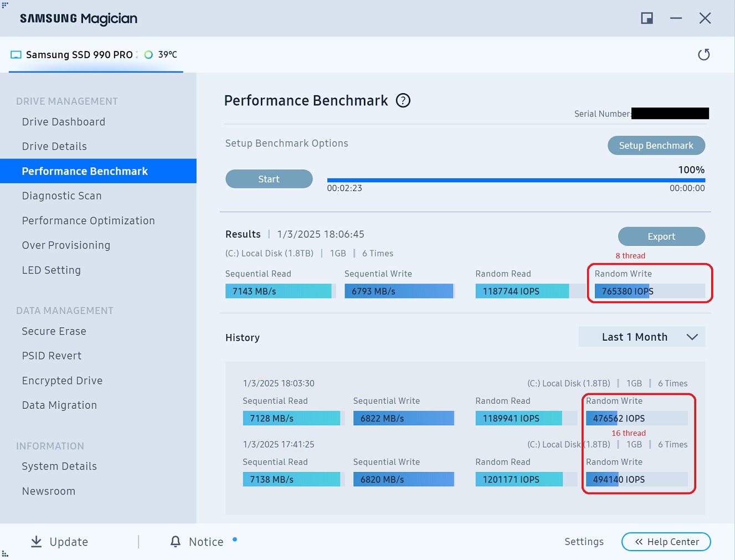Click the drive icon beside Samsung SSD 990 PRO
Screen dimensions: 735x560
pyautogui.click(x=16, y=55)
